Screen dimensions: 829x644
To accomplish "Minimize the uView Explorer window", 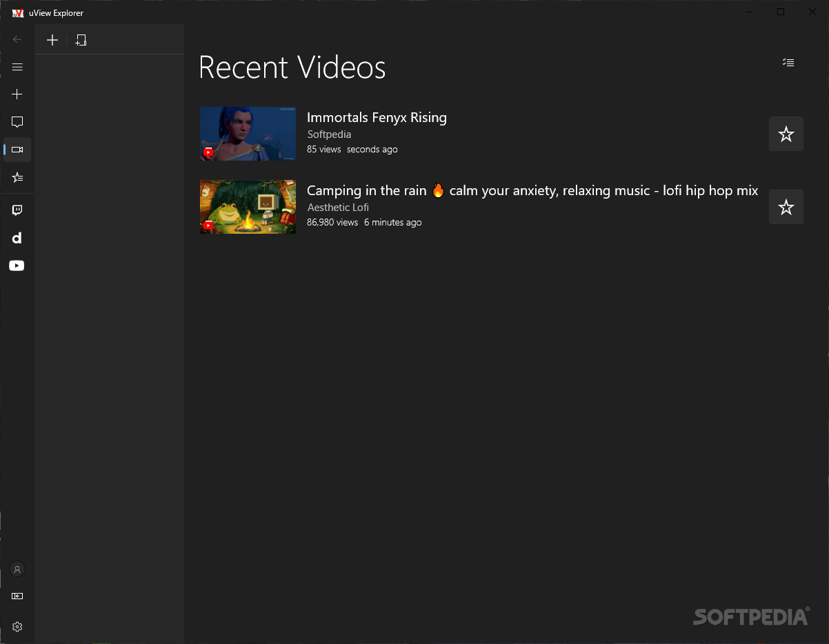I will coord(750,12).
